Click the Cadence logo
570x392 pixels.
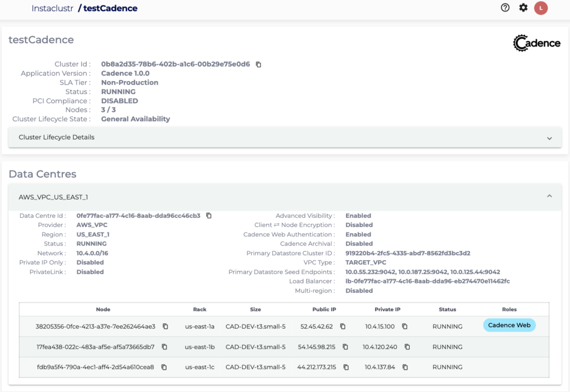coord(536,42)
